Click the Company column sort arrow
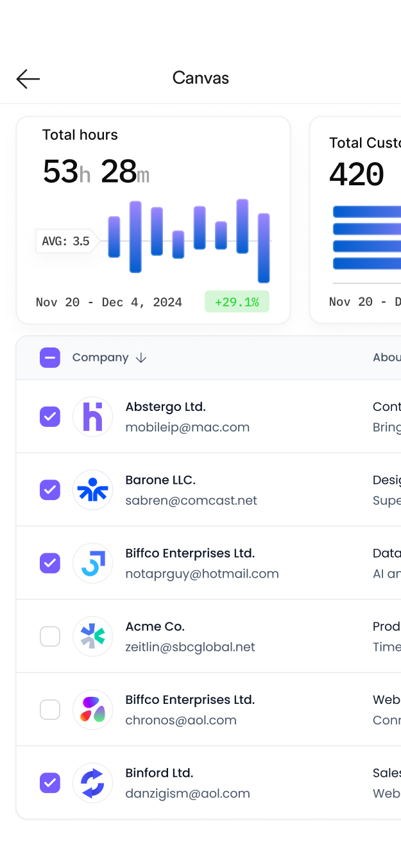Image resolution: width=401 pixels, height=868 pixels. click(x=141, y=358)
